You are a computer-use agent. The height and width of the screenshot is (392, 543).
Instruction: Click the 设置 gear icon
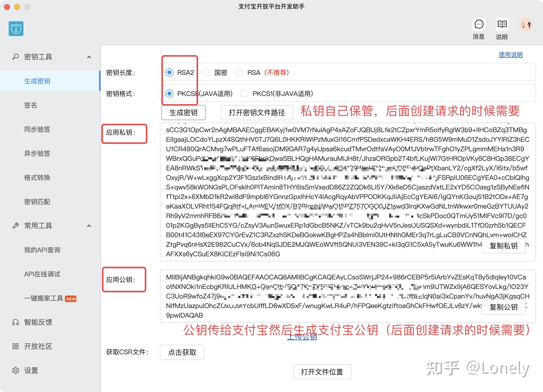16,370
